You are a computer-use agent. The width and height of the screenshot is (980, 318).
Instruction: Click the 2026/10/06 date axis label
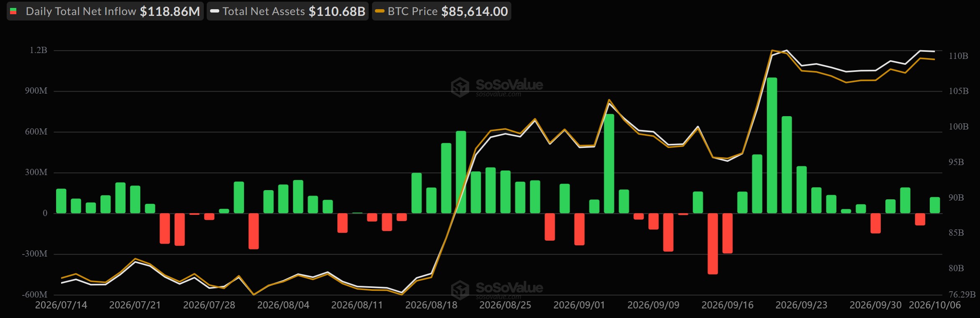tap(935, 305)
